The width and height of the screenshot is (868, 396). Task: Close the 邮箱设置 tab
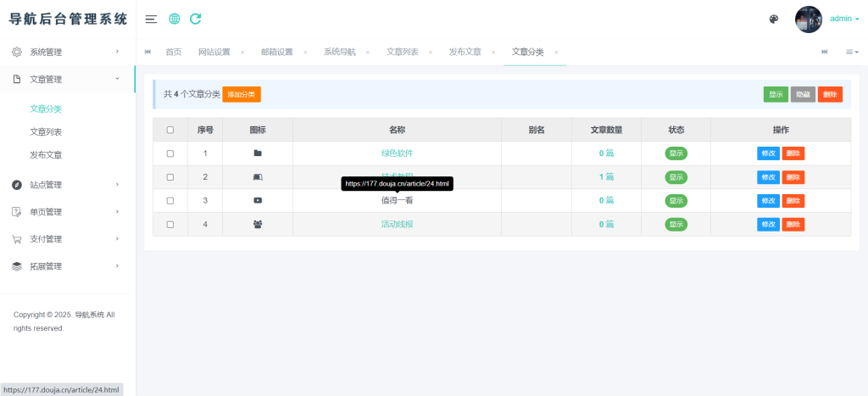pyautogui.click(x=305, y=52)
